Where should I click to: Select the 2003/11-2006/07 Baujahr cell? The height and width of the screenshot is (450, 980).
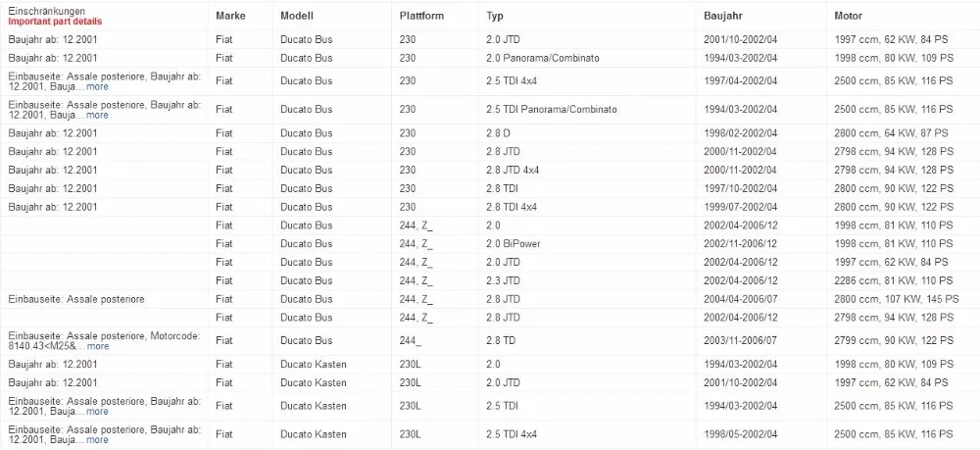coord(740,341)
